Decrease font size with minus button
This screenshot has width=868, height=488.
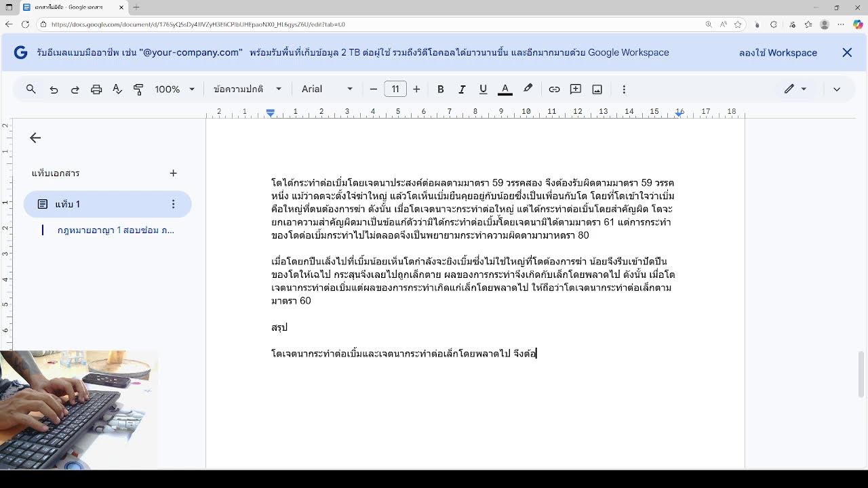[x=373, y=89]
